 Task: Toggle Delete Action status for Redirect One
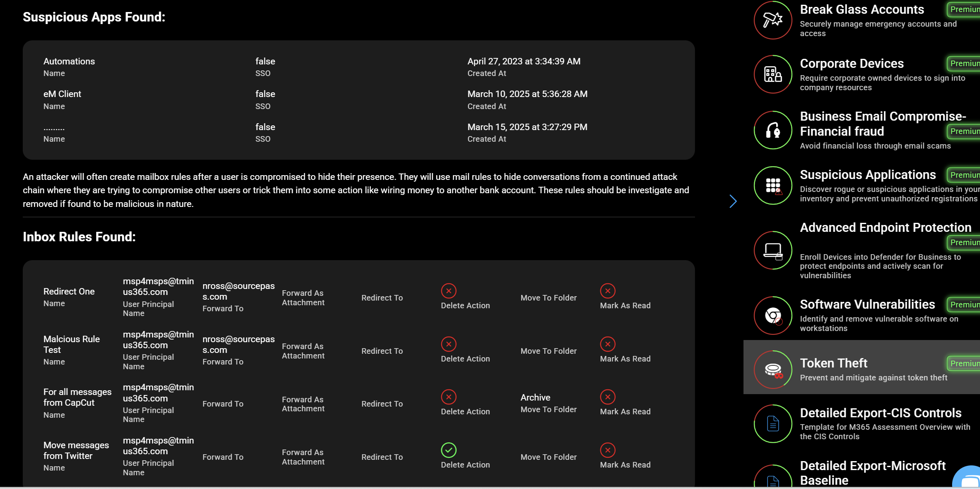(x=449, y=291)
